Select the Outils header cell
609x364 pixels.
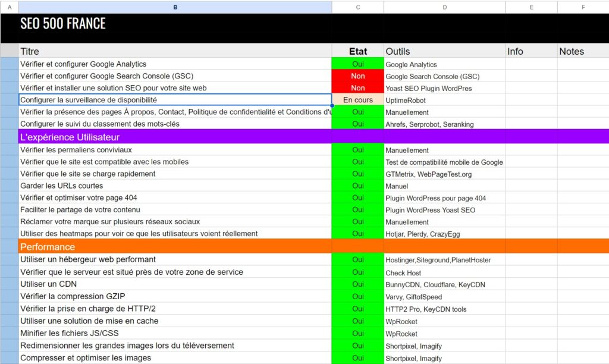tap(444, 51)
